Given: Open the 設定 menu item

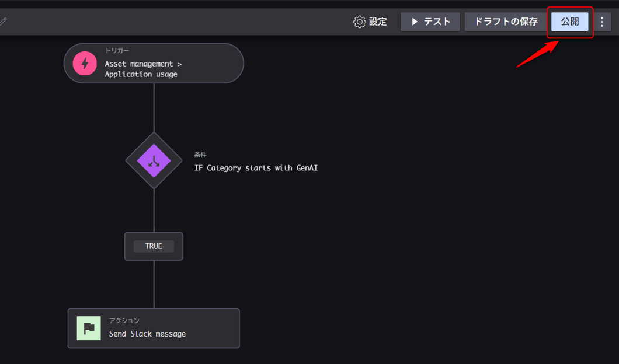Looking at the screenshot, I should 377,22.
